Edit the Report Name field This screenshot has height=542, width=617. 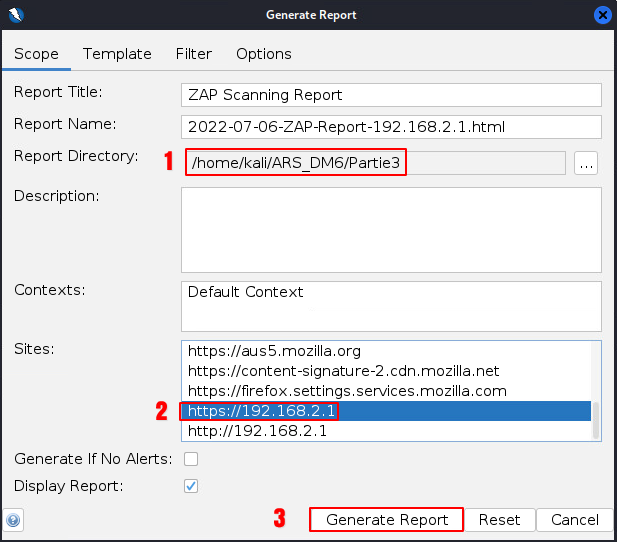point(391,127)
